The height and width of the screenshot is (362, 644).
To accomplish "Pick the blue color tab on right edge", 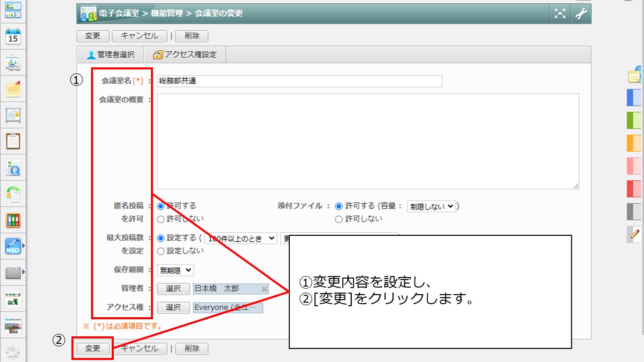I will (x=634, y=98).
